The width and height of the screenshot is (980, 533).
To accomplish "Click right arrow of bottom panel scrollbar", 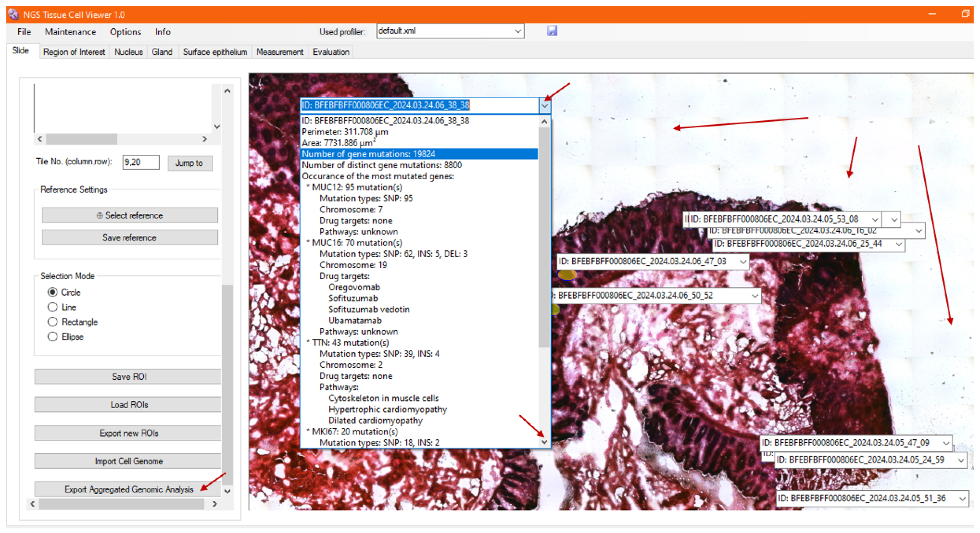I will pos(215,504).
